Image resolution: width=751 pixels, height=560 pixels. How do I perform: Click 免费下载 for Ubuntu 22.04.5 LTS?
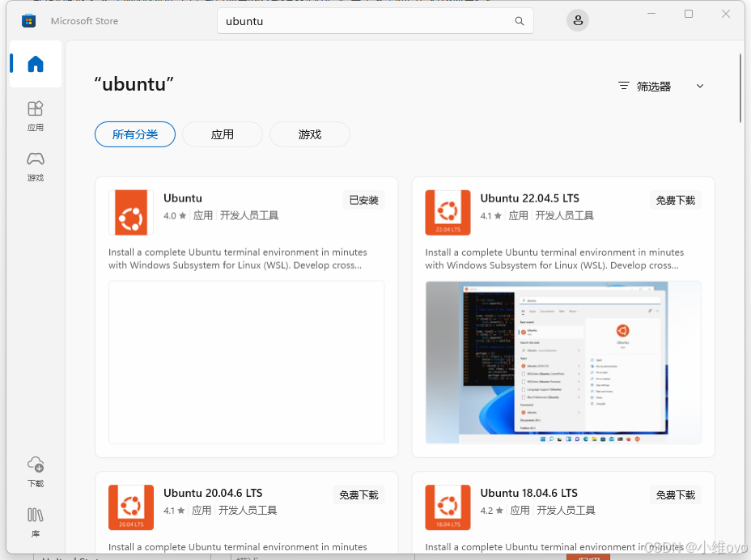(x=674, y=200)
